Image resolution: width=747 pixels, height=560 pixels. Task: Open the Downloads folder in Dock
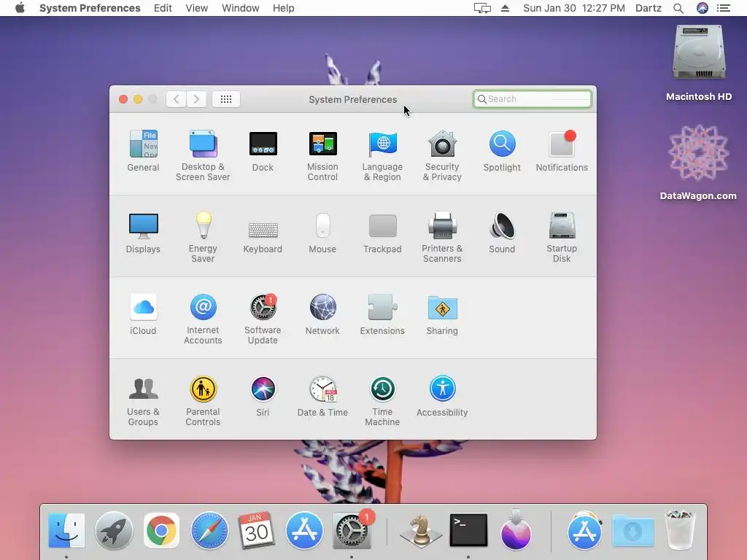coord(632,531)
